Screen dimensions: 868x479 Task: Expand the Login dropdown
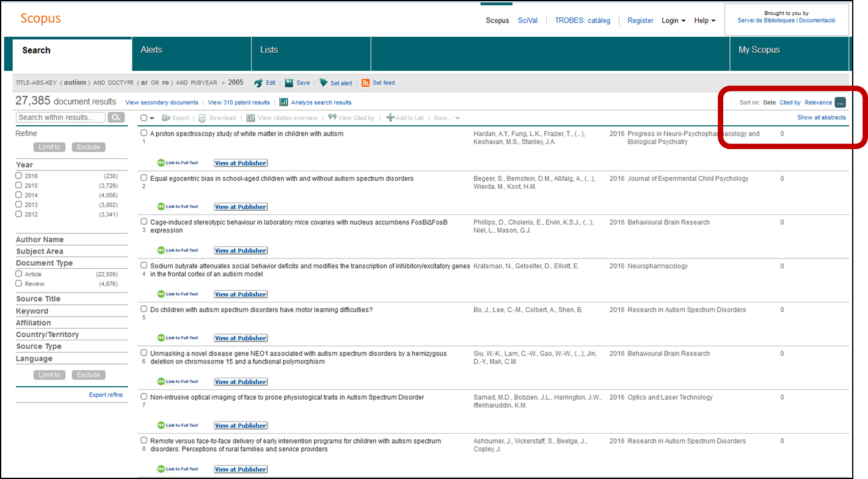(673, 21)
